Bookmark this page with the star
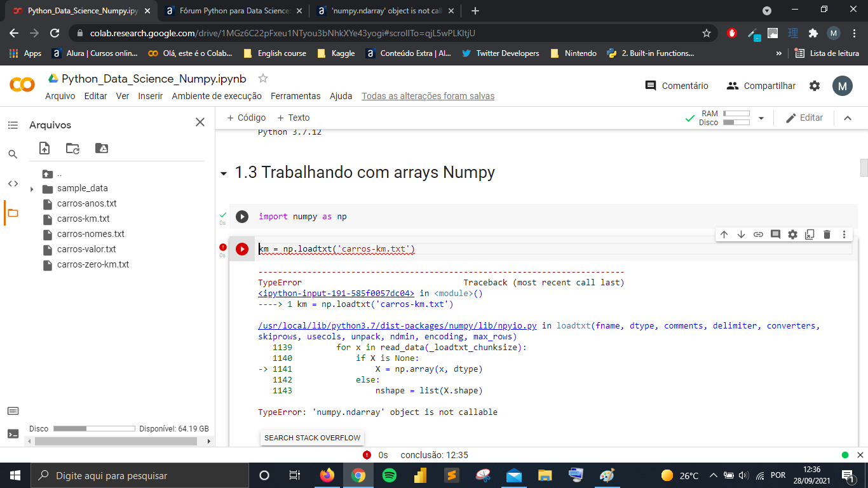Screen dimensions: 868x488 tap(707, 33)
